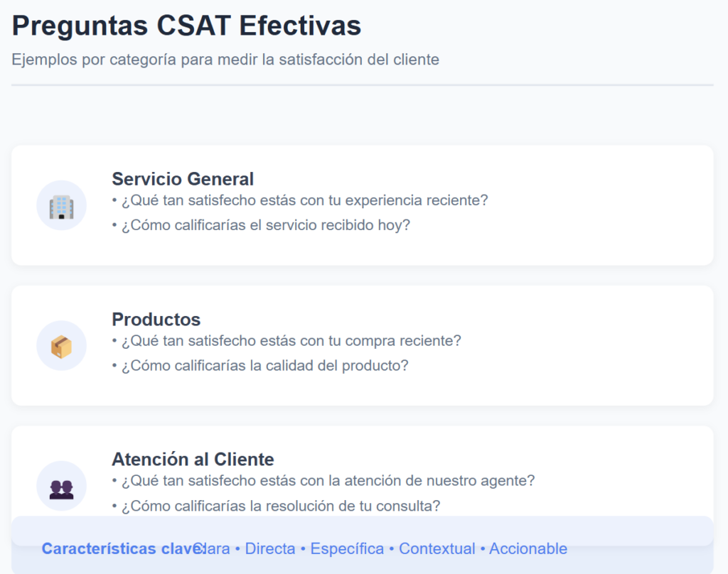
Task: Select the 'Atención al Cliente' heading
Action: (193, 460)
